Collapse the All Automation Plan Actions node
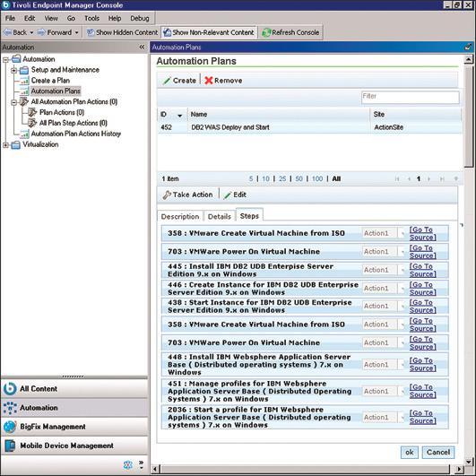This screenshot has width=476, height=476. click(13, 102)
